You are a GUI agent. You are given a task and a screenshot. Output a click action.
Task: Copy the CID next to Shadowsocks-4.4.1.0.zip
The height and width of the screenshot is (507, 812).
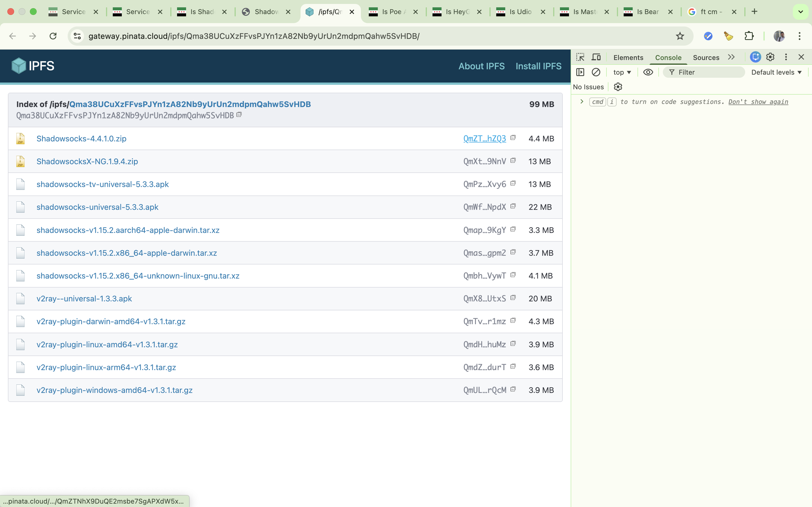point(513,138)
